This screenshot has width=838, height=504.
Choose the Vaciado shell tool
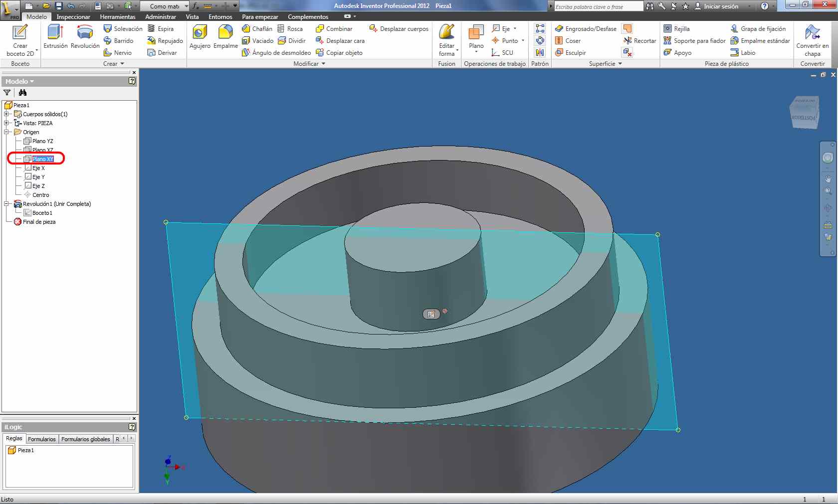point(257,41)
